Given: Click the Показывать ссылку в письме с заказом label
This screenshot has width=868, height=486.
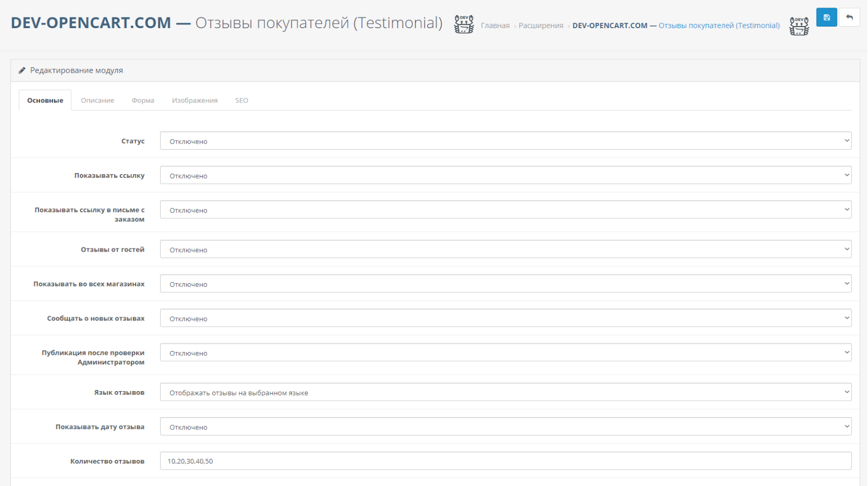Looking at the screenshot, I should pos(90,214).
